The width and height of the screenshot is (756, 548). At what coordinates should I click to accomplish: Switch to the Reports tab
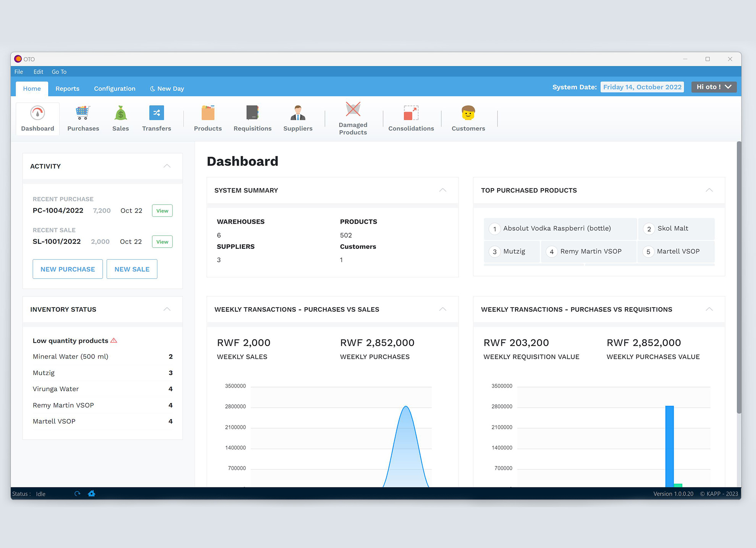(67, 89)
